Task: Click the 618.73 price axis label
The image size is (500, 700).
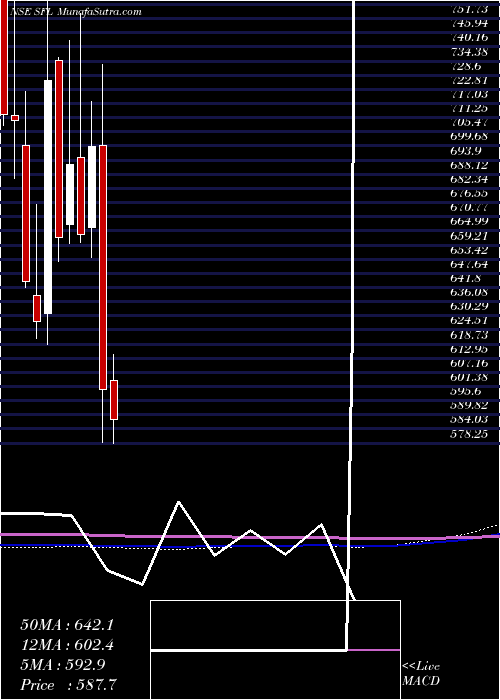Action: click(x=469, y=335)
